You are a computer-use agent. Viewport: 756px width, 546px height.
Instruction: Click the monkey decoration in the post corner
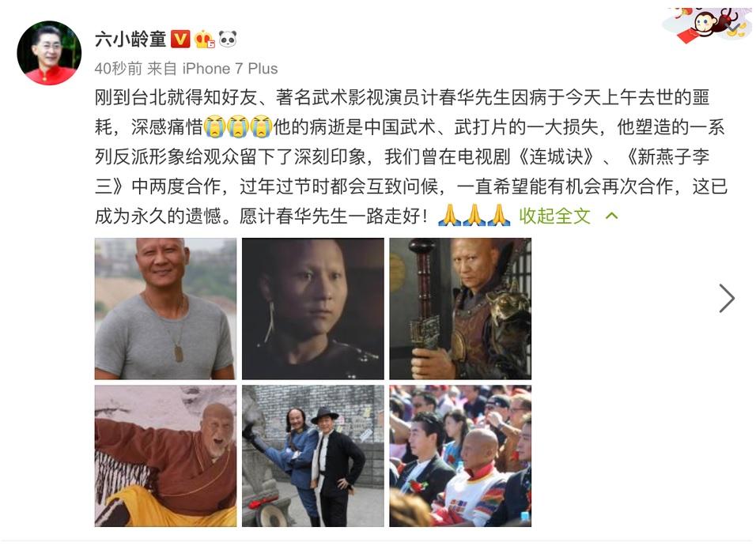[x=708, y=25]
